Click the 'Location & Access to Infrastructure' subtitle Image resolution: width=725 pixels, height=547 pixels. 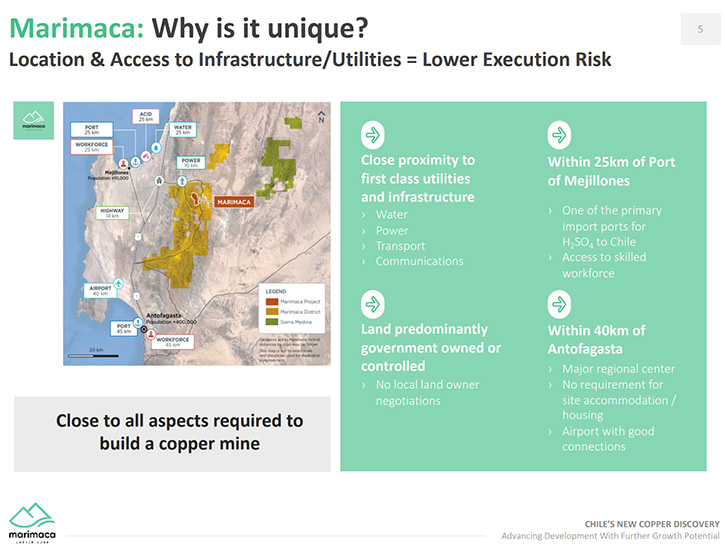[x=310, y=60]
